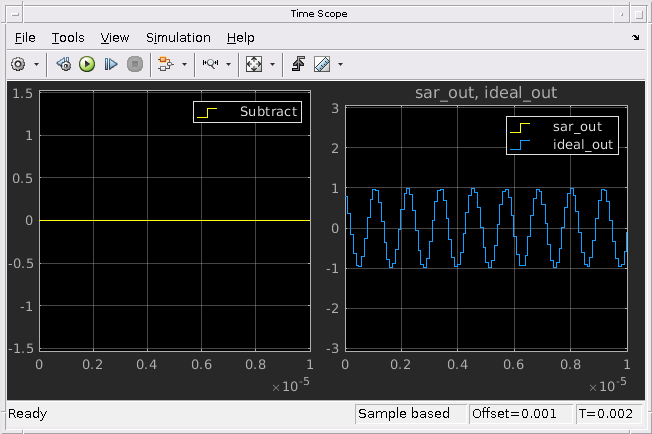Open the View menu

click(115, 38)
